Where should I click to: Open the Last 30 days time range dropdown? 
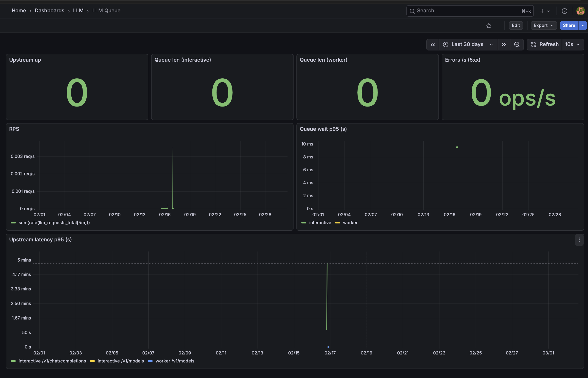coord(467,44)
